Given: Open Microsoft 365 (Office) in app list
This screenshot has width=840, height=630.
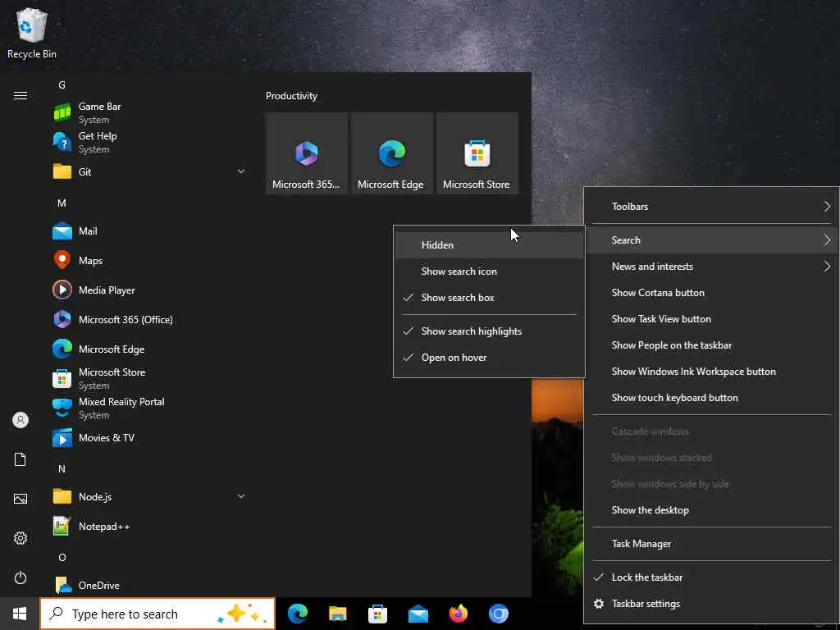Looking at the screenshot, I should (x=148, y=320).
